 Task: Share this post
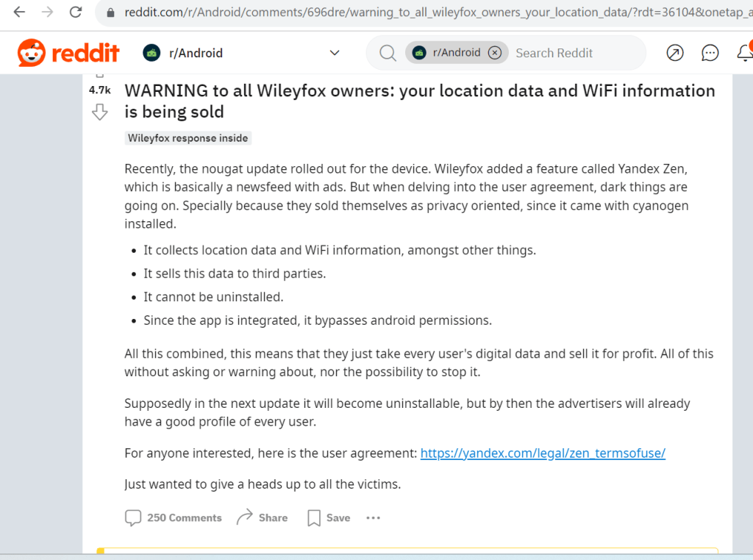pos(262,518)
